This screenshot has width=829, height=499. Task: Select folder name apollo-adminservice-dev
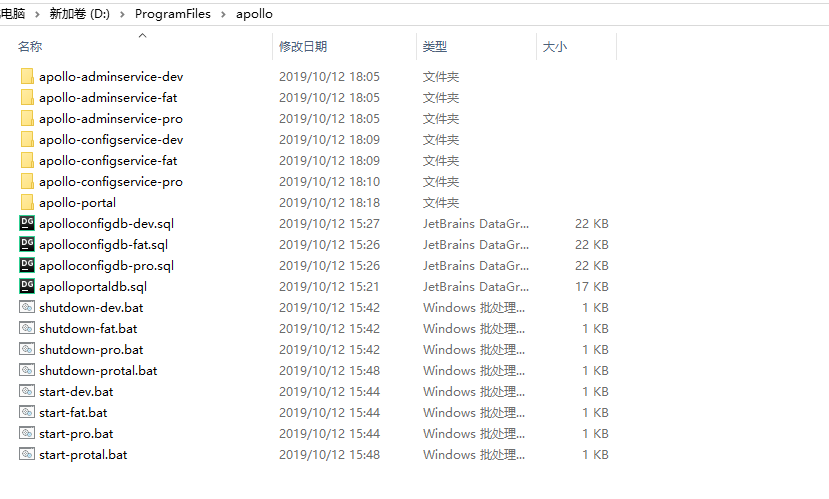(x=111, y=77)
